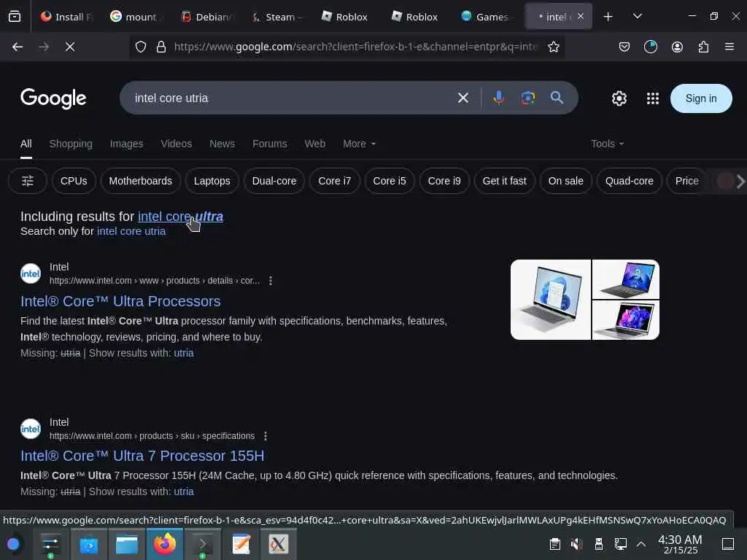
Task: Click muted volume tray icon
Action: [576, 544]
